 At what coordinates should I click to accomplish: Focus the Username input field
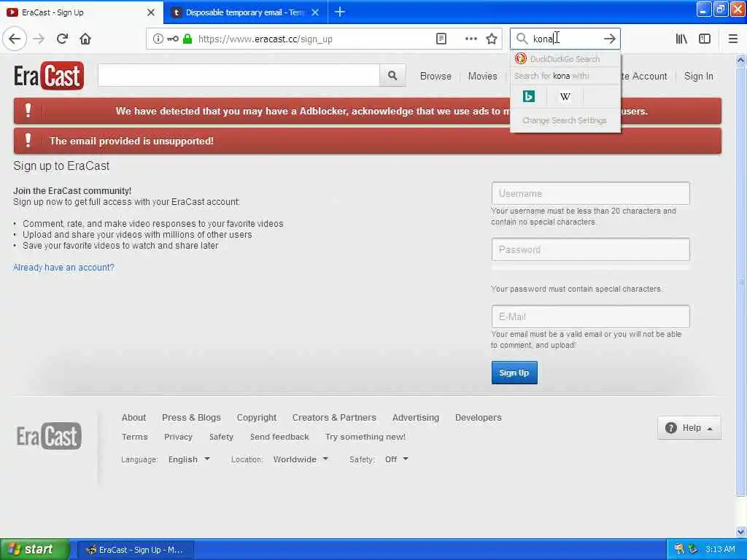pyautogui.click(x=590, y=193)
